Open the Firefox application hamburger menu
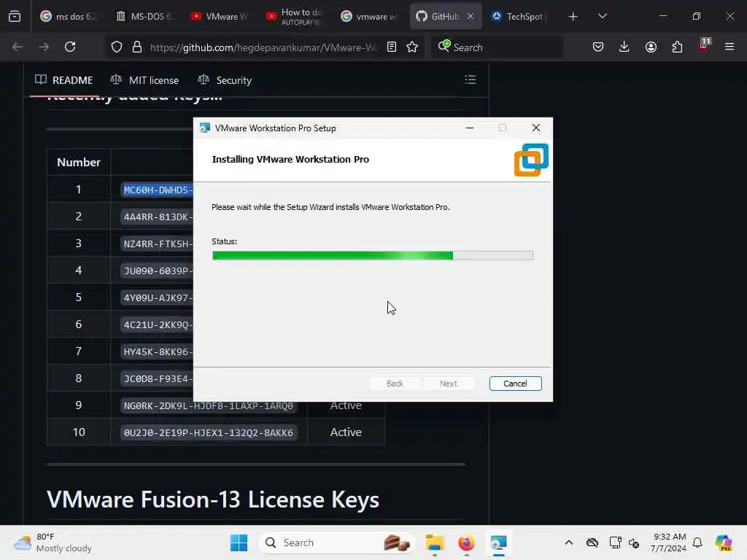 tap(729, 47)
